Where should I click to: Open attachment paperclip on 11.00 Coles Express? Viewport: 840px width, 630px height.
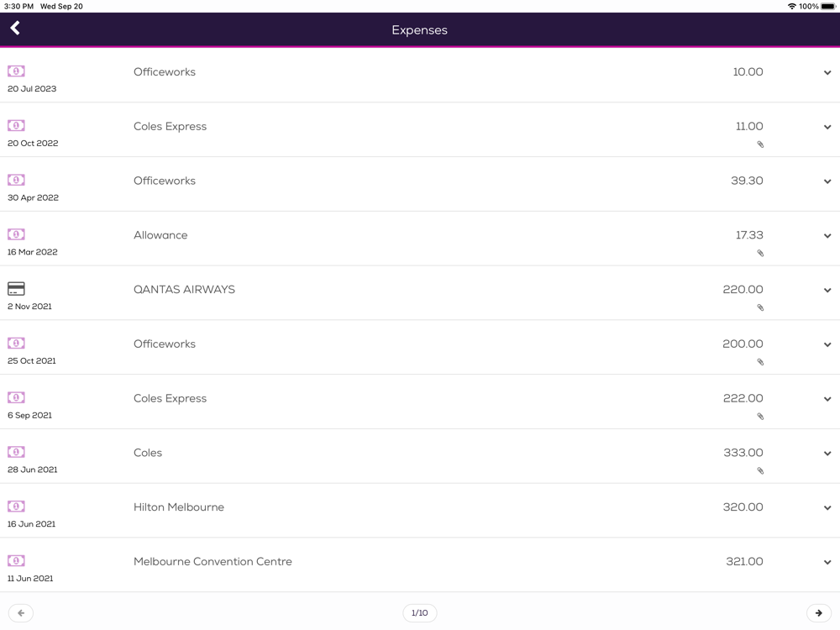760,144
